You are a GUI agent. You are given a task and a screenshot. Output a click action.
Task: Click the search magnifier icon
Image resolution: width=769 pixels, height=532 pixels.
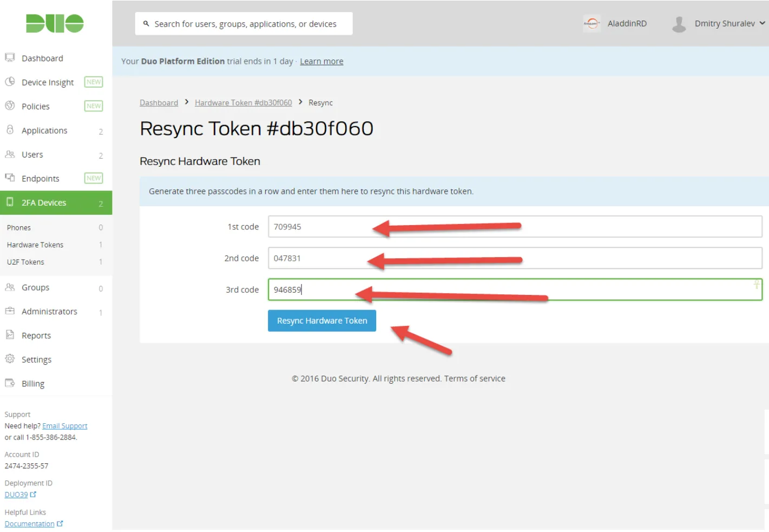(x=146, y=24)
